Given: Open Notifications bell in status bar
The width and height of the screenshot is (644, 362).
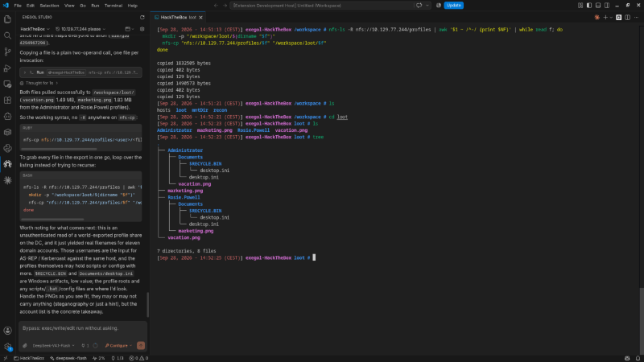Looking at the screenshot, I should pos(638,358).
